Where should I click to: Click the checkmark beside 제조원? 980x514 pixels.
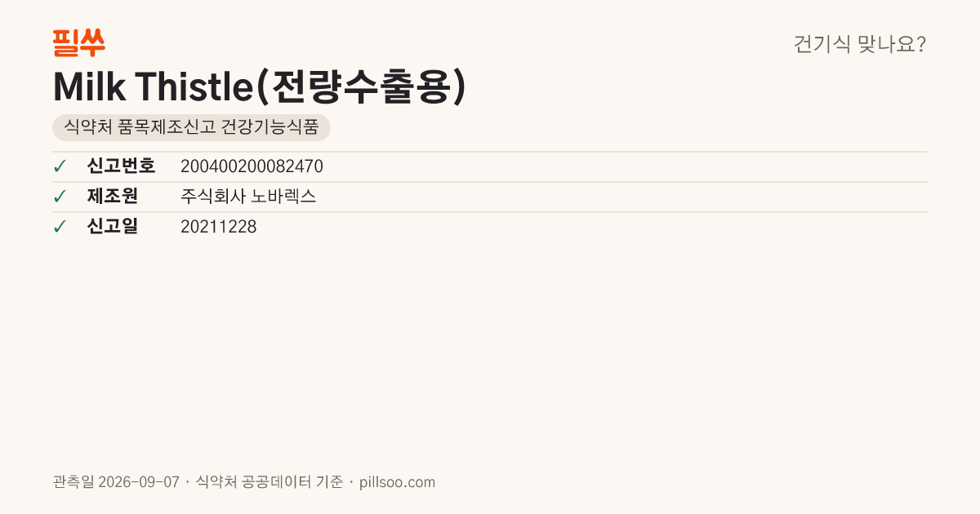pos(60,197)
